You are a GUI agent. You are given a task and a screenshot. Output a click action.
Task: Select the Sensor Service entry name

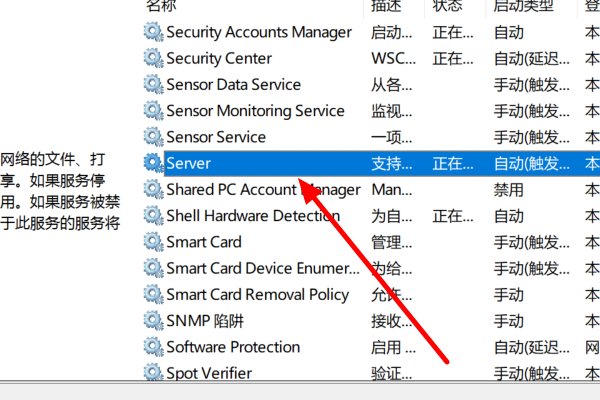point(216,137)
